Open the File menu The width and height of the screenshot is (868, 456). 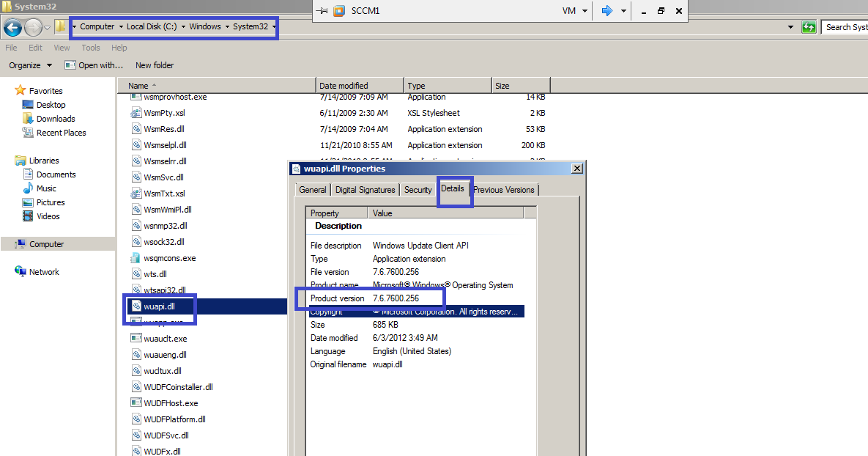tap(11, 48)
